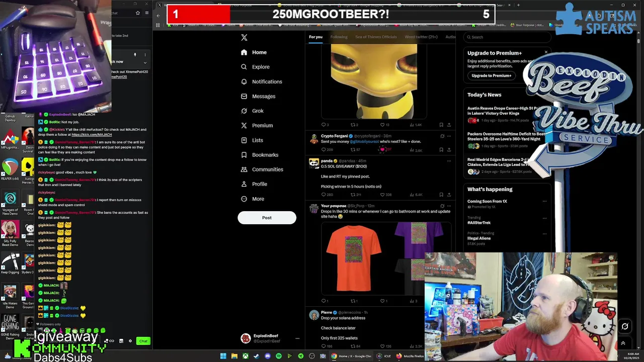Viewport: 644px width, 362px height.
Task: Reply to Your porpoise t-shirt post
Action: (325, 301)
